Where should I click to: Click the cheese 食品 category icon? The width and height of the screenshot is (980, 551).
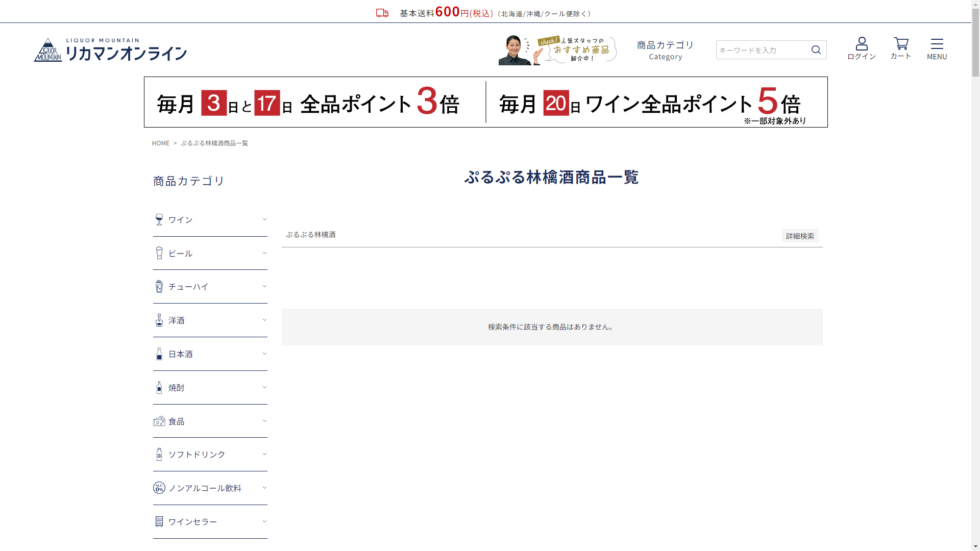159,421
